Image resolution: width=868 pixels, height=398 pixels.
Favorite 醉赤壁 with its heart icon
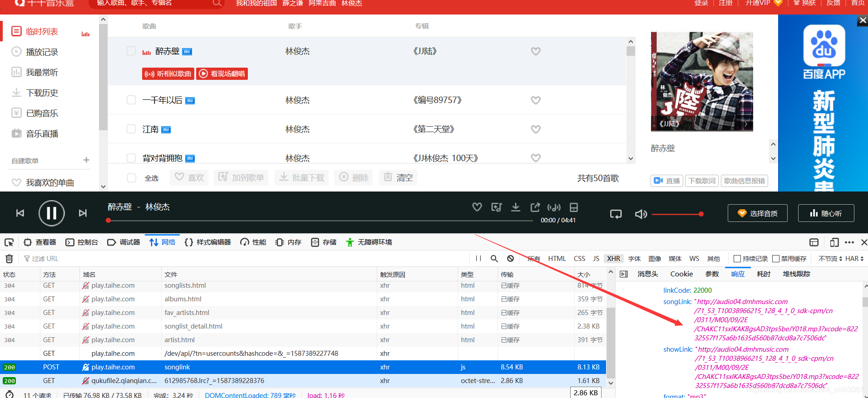pos(536,51)
